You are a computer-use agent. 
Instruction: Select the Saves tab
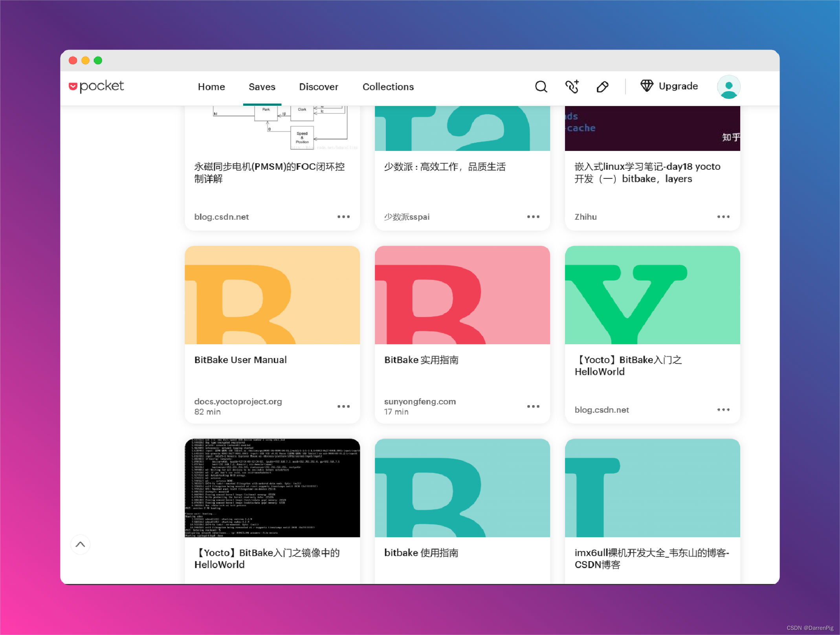262,87
